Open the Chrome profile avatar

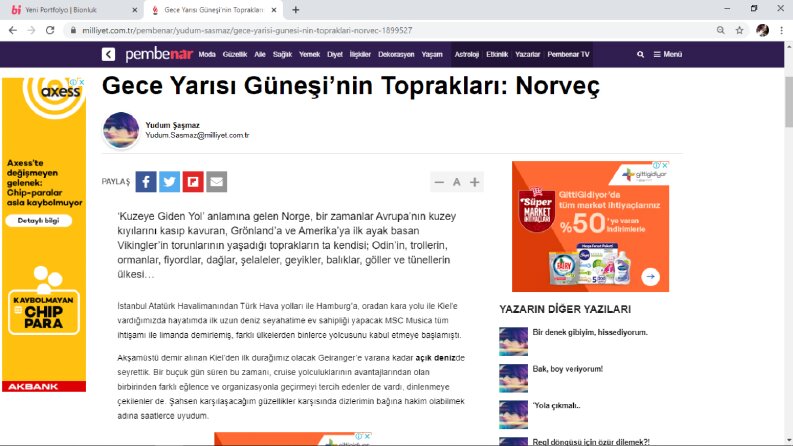coord(762,30)
